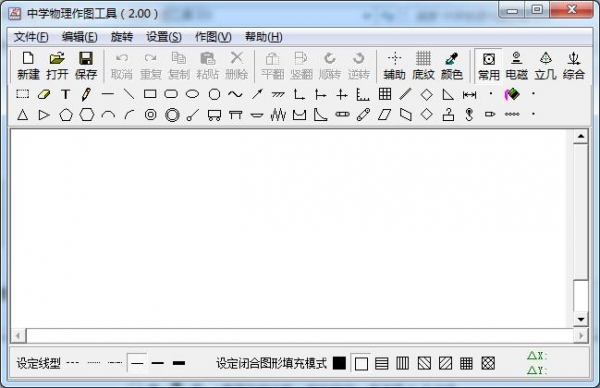Choose the thin solid line type
The height and width of the screenshot is (388, 600).
137,362
